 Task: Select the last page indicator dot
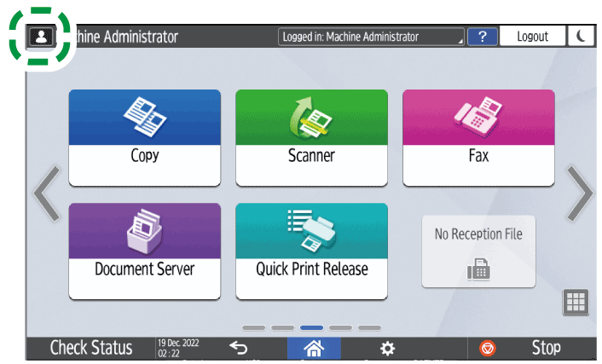tap(369, 327)
